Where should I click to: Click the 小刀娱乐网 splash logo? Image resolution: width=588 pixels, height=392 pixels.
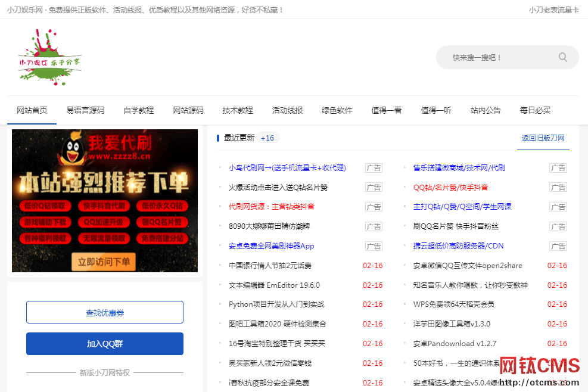point(49,57)
